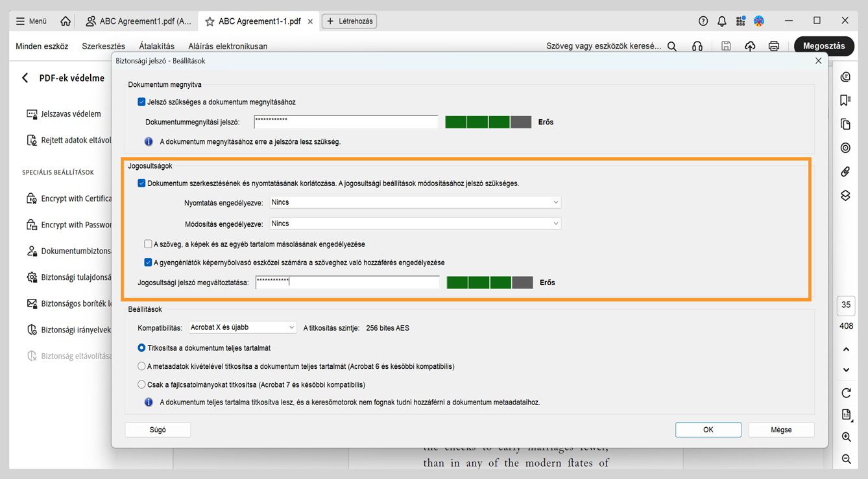Viewport: 868px width, 479px height.
Task: Close the ABC Agreement1-1.pdf tab
Action: [x=310, y=21]
